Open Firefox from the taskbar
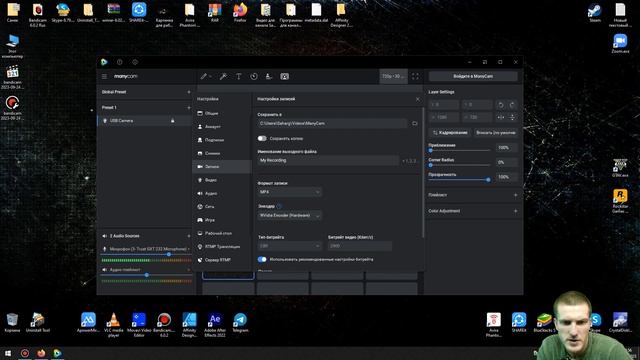Viewport: 640px width, 360px height. click(x=41, y=353)
